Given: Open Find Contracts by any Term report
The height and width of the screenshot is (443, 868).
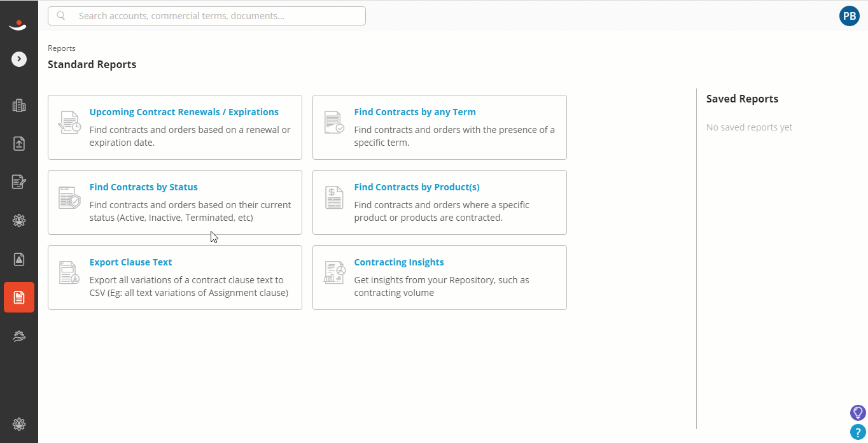Looking at the screenshot, I should [x=415, y=112].
